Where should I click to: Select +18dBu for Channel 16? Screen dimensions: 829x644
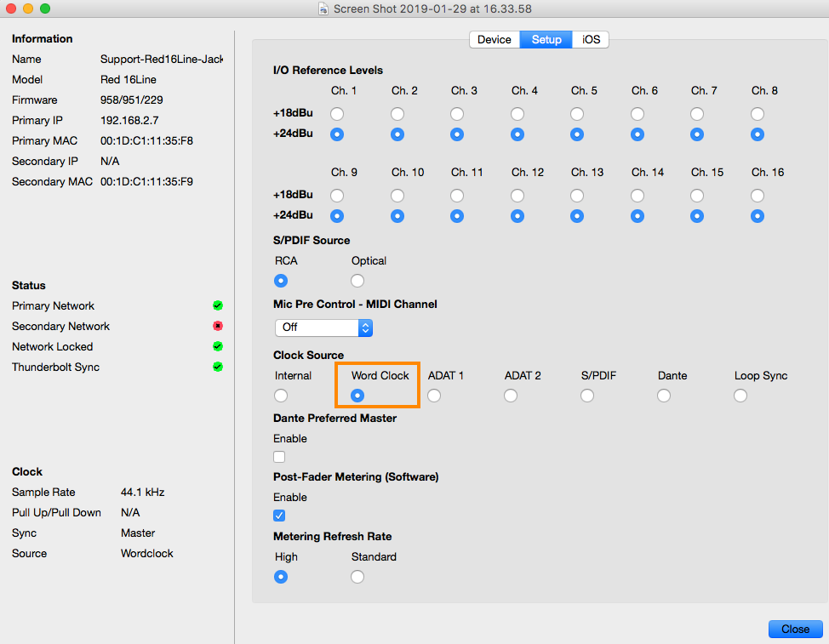coord(758,196)
